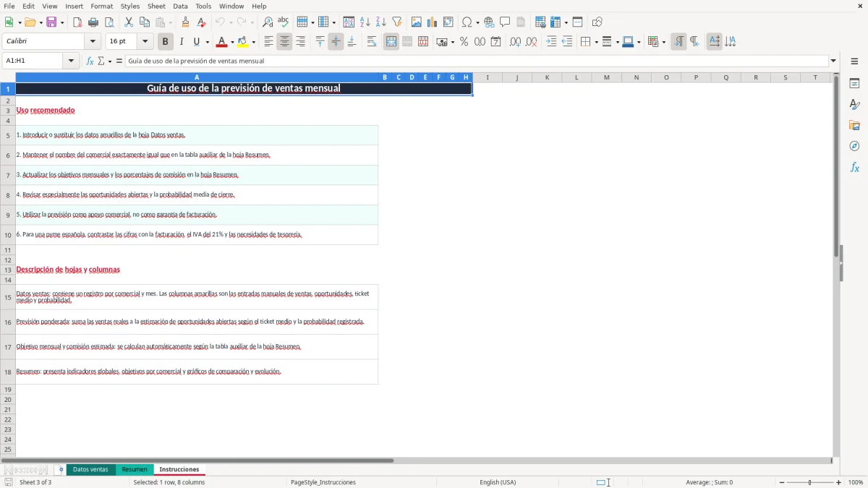Increase indent
868x488 pixels.
[x=551, y=42]
